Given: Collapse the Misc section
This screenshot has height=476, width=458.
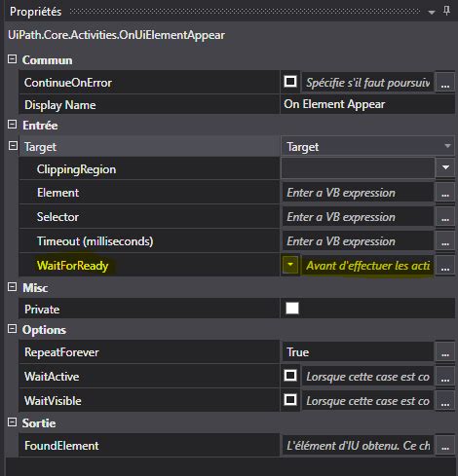Looking at the screenshot, I should point(13,287).
